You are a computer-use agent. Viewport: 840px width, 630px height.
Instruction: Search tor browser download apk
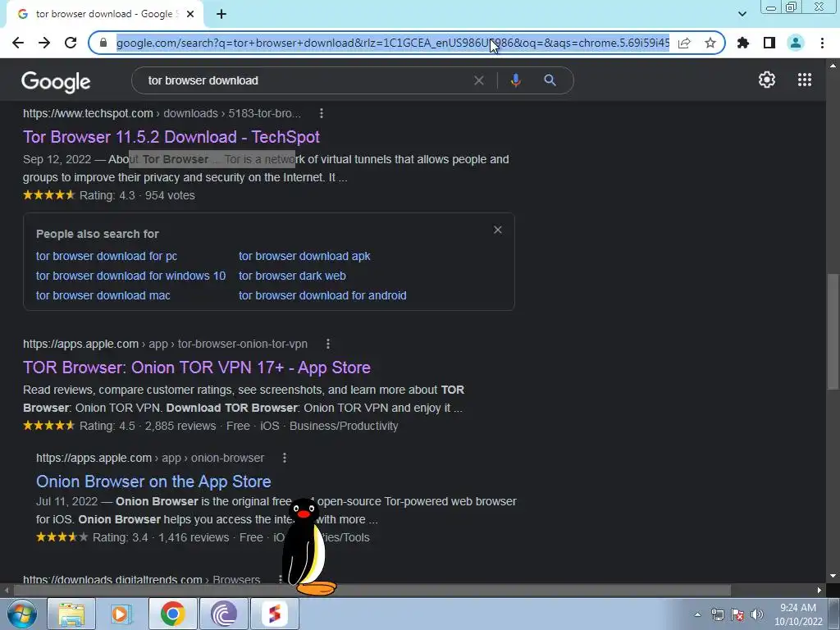304,256
